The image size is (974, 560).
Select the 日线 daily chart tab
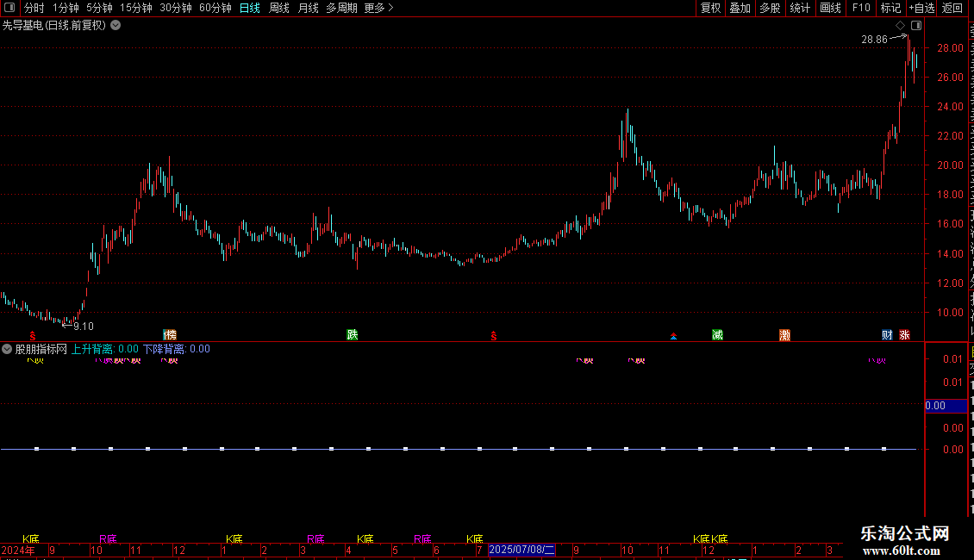pyautogui.click(x=250, y=8)
